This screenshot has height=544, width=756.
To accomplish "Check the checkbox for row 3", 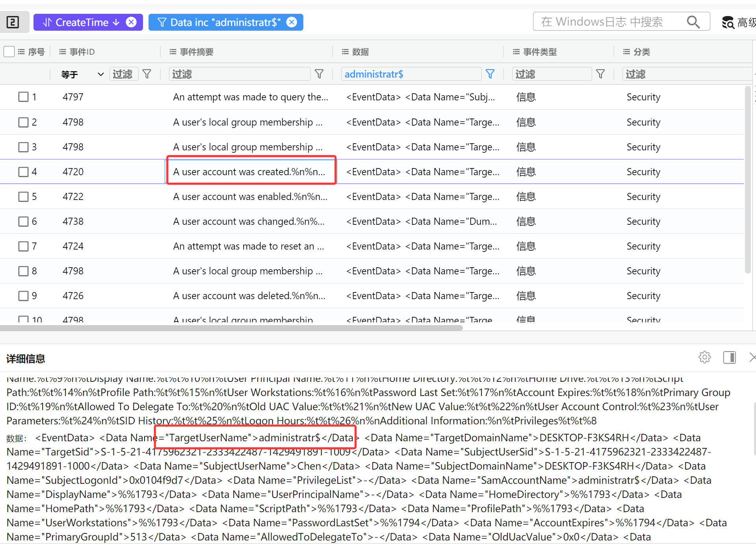I will point(24,147).
